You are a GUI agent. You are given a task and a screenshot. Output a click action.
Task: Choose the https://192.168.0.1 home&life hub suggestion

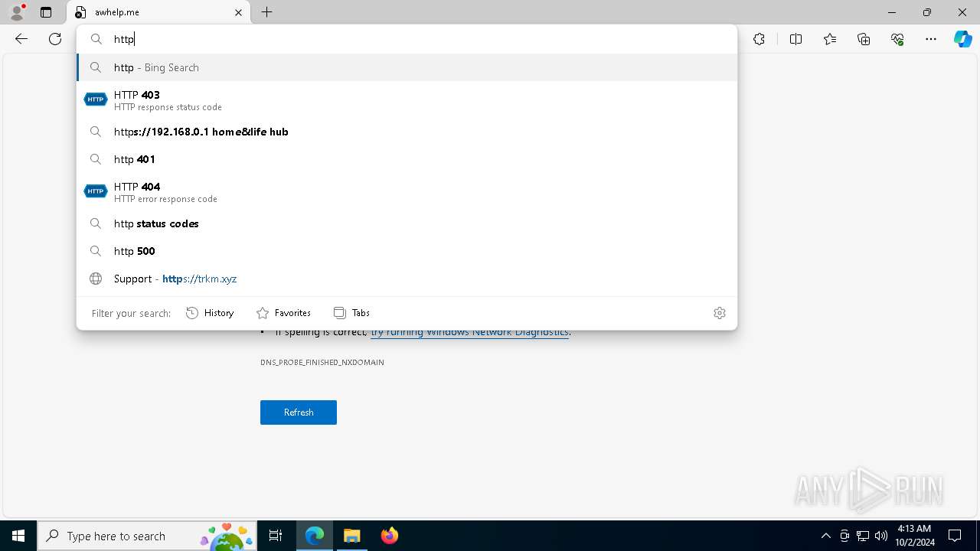click(407, 132)
